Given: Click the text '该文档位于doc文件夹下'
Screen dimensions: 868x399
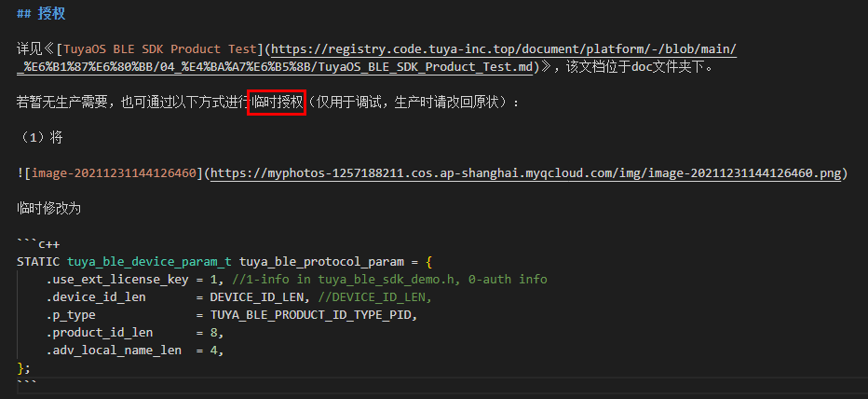Looking at the screenshot, I should tap(638, 67).
